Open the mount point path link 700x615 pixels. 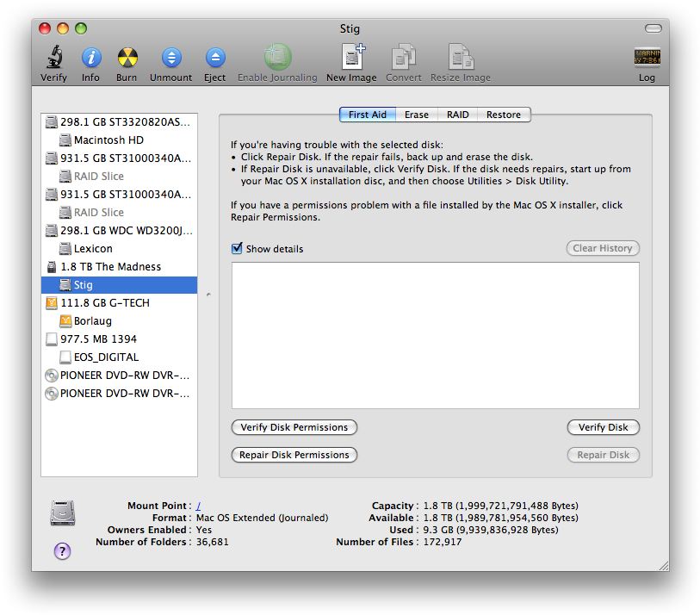[x=199, y=506]
